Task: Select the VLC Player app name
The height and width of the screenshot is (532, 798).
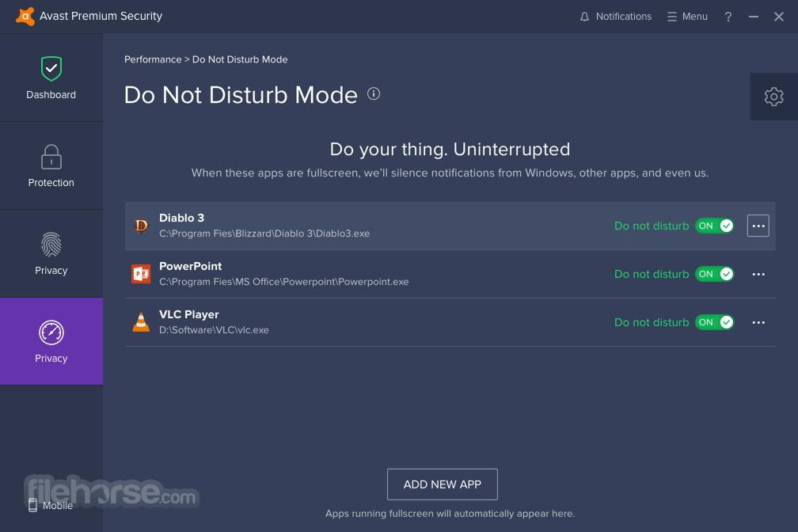Action: point(188,314)
